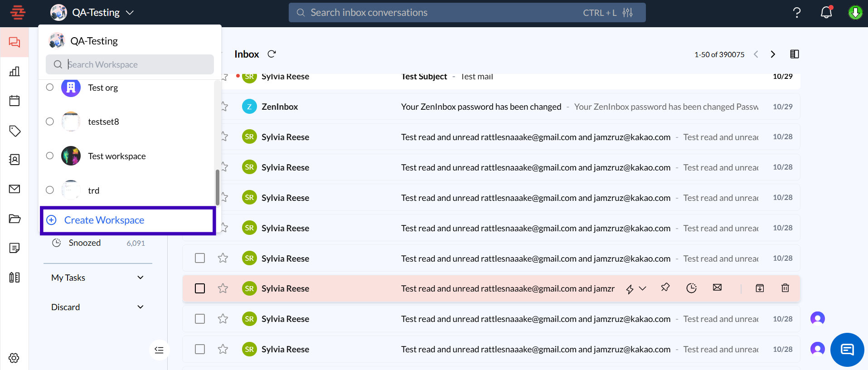Go to next page of conversations
The image size is (868, 370).
click(x=773, y=54)
